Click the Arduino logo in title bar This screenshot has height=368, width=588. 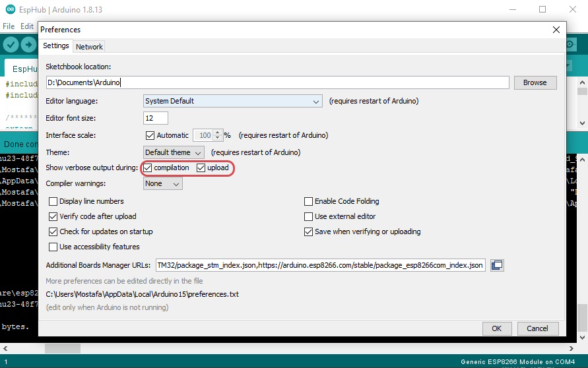[11, 9]
